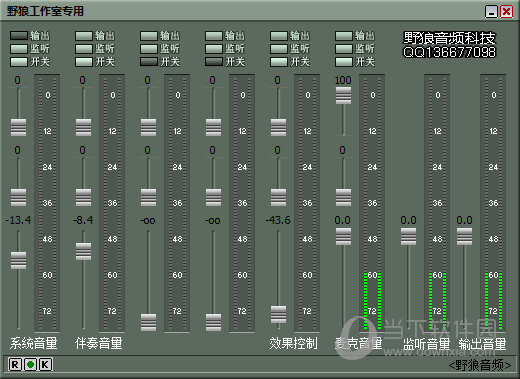Toggle 开关 for the 伴奏音量 channel
Image resolution: width=520 pixels, height=379 pixels.
tap(84, 62)
